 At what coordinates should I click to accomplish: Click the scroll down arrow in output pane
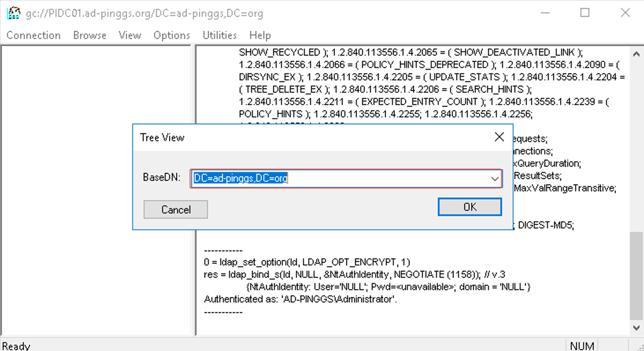(x=636, y=328)
